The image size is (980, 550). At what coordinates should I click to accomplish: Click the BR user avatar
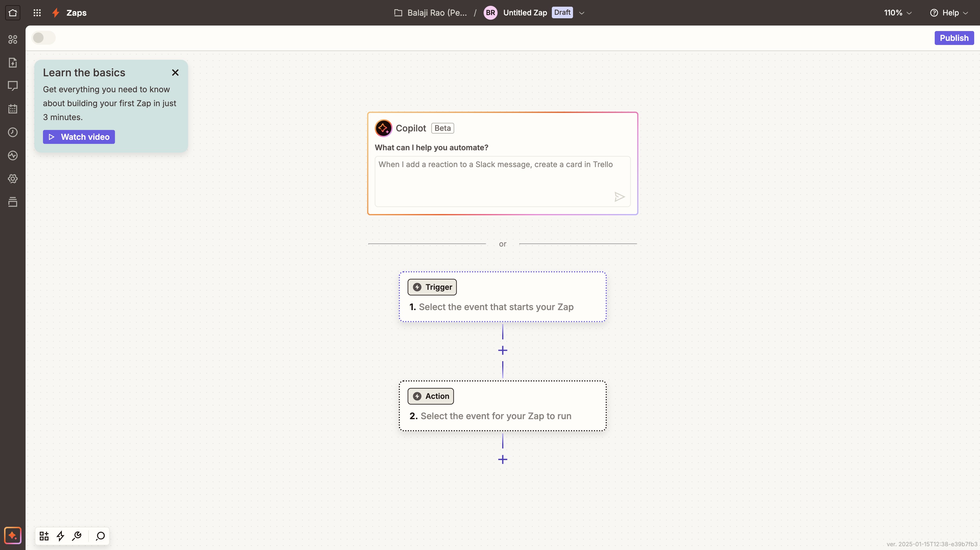tap(490, 12)
